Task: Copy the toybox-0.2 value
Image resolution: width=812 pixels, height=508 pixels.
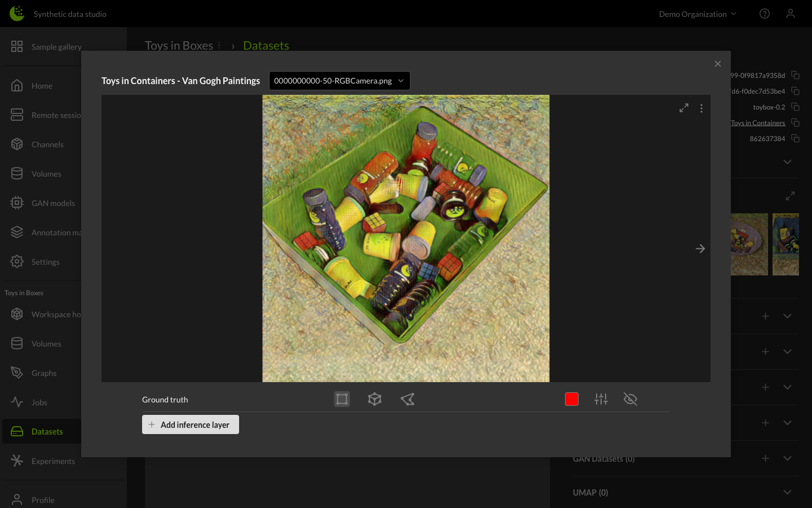Action: 796,107
